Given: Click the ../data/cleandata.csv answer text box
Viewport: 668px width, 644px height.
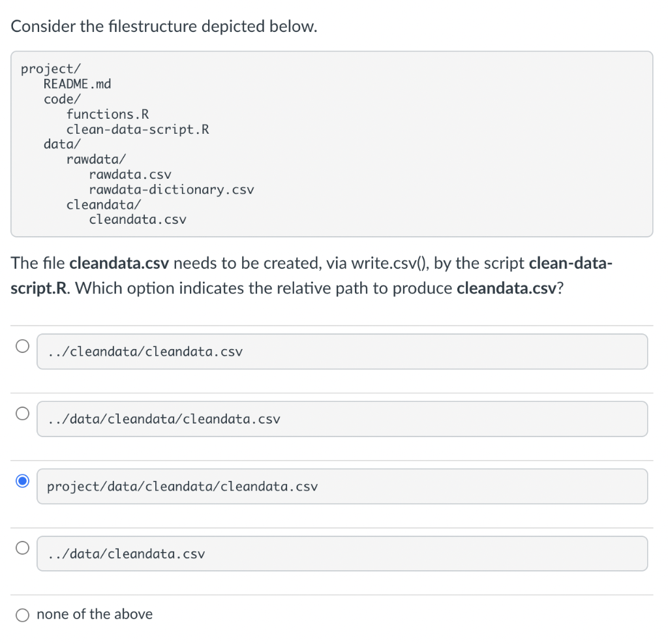Looking at the screenshot, I should coord(342,554).
